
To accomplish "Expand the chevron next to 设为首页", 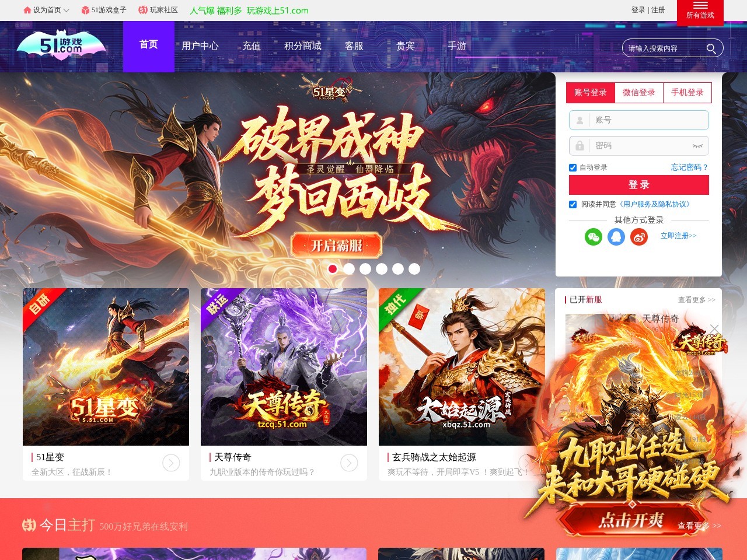I will (66, 10).
